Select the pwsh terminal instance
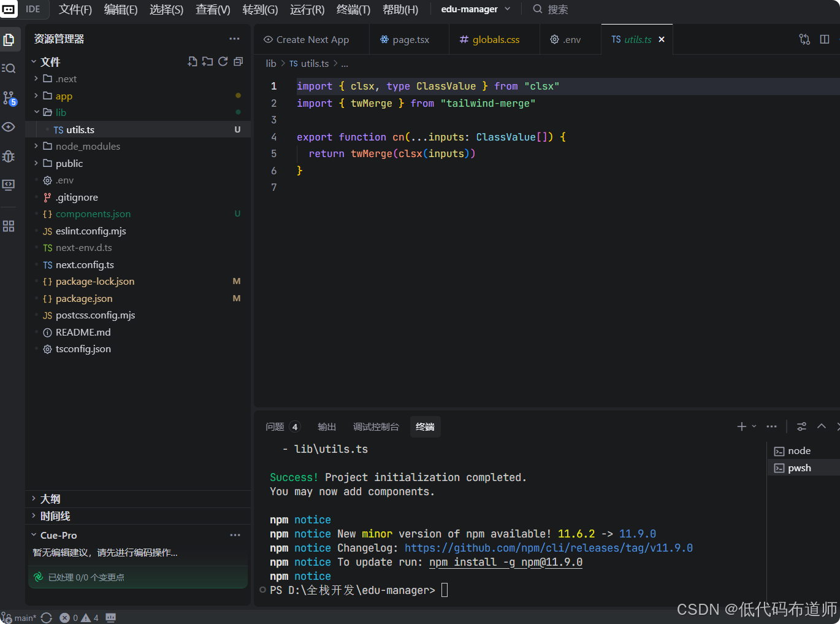The height and width of the screenshot is (624, 840). pyautogui.click(x=803, y=468)
